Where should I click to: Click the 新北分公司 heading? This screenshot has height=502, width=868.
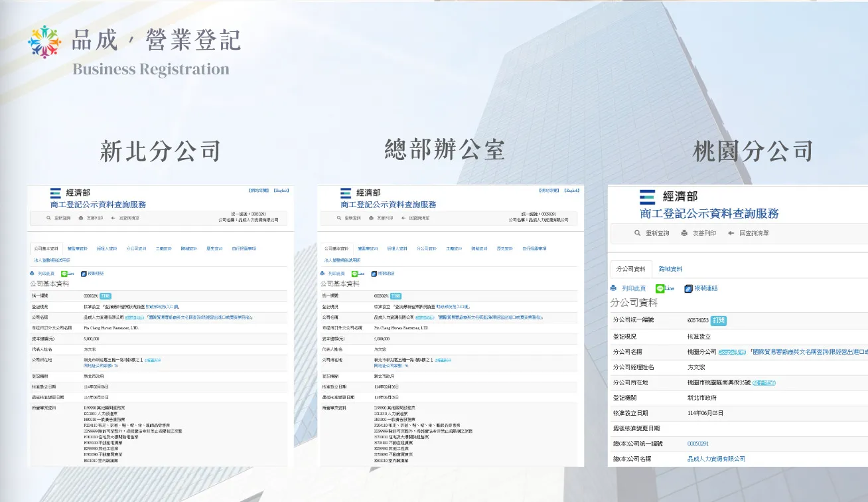160,151
